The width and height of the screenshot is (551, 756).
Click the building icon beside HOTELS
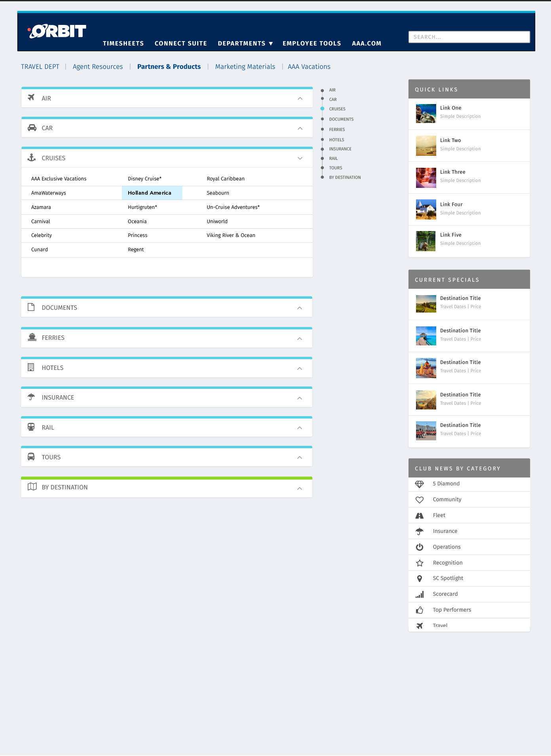31,367
